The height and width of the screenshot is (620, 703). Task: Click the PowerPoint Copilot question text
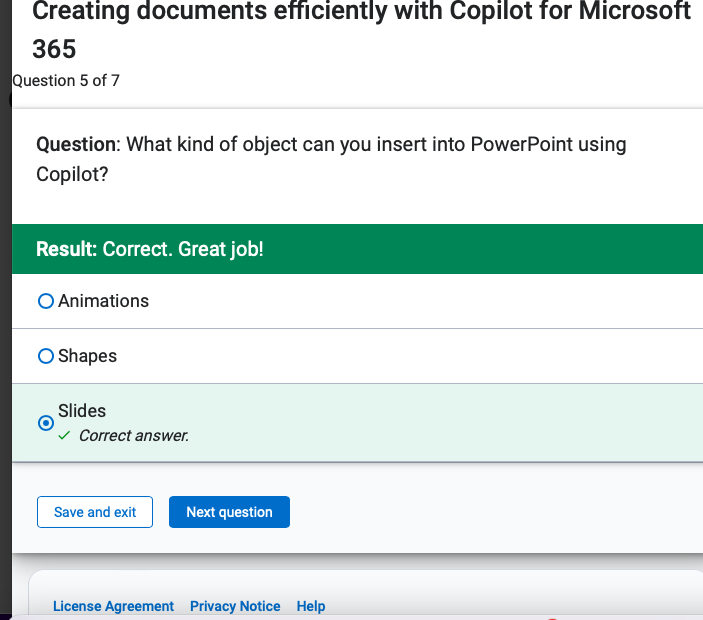pos(331,159)
